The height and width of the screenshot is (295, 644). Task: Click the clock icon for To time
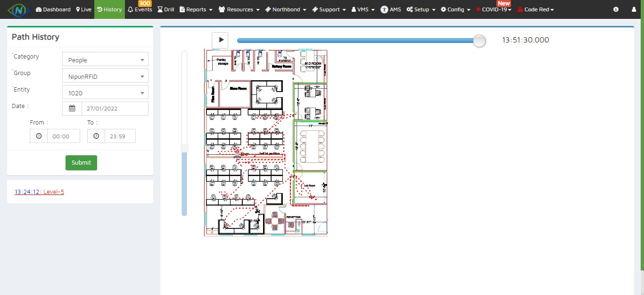click(x=96, y=136)
